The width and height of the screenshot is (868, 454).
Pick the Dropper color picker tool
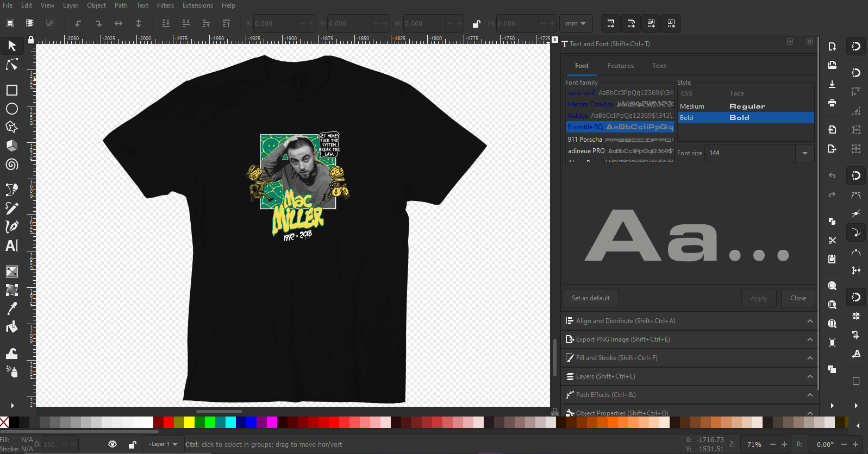(x=12, y=308)
